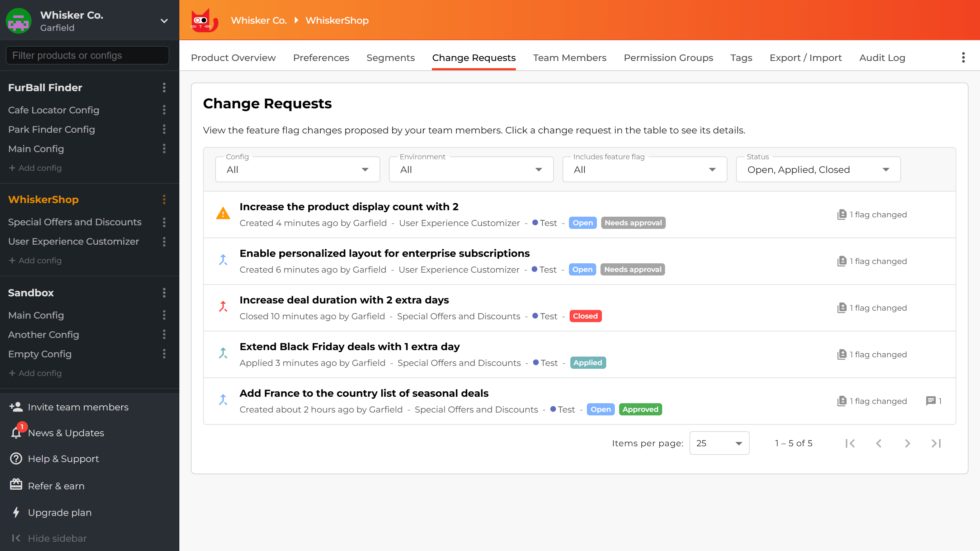Open Special Offers and Discounts config
Screen dimensions: 980x551
coord(75,222)
